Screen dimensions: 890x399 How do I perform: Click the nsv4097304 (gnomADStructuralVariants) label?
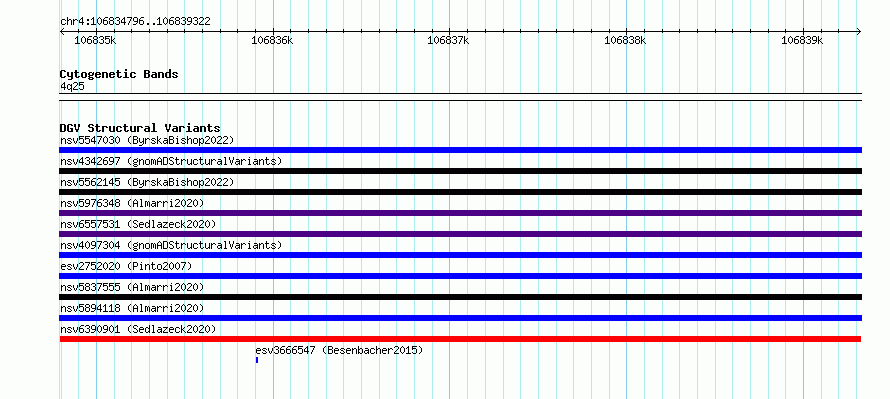click(171, 245)
